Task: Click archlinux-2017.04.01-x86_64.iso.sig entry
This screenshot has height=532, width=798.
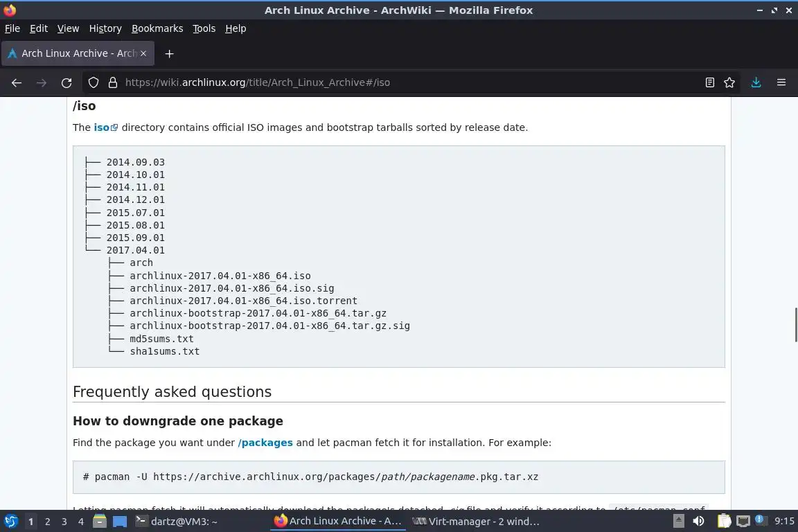Action: [231, 288]
